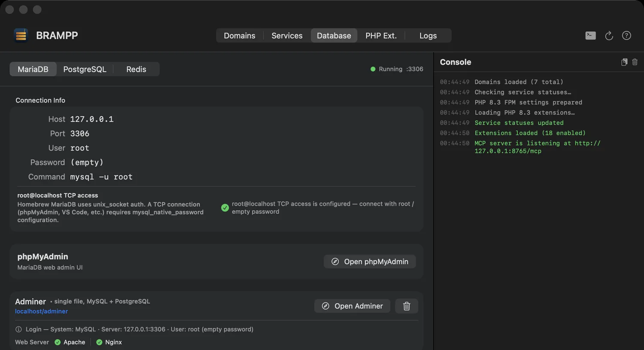This screenshot has height=350, width=644.
Task: Click the user value root
Action: (x=80, y=148)
